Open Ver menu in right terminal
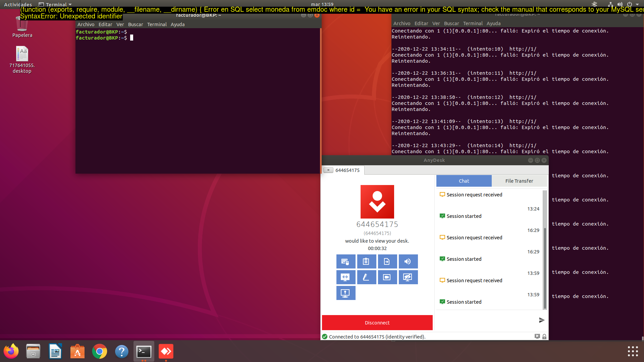This screenshot has width=644, height=362. point(436,23)
